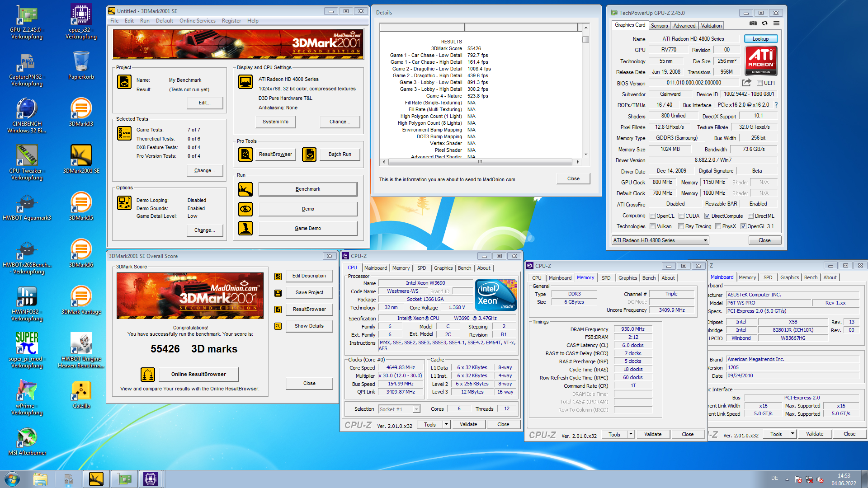This screenshot has height=488, width=868.
Task: Select the HWiNFO32 desktop shortcut
Action: coord(27,304)
